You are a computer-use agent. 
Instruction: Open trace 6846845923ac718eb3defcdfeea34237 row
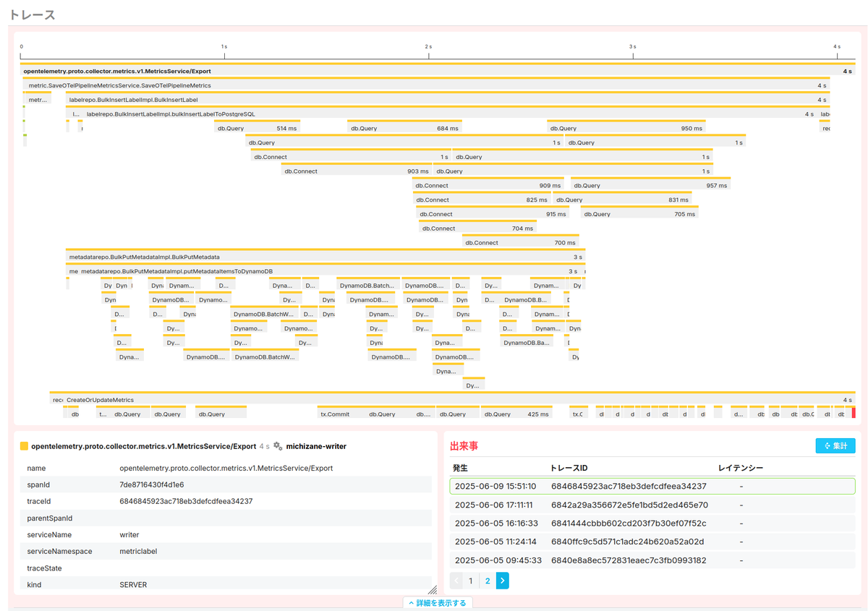click(x=652, y=486)
